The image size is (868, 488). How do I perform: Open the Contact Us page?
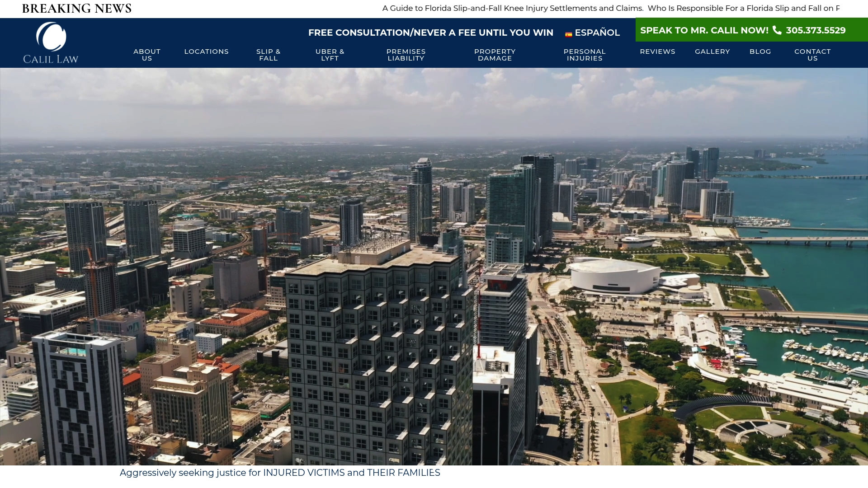click(x=812, y=55)
